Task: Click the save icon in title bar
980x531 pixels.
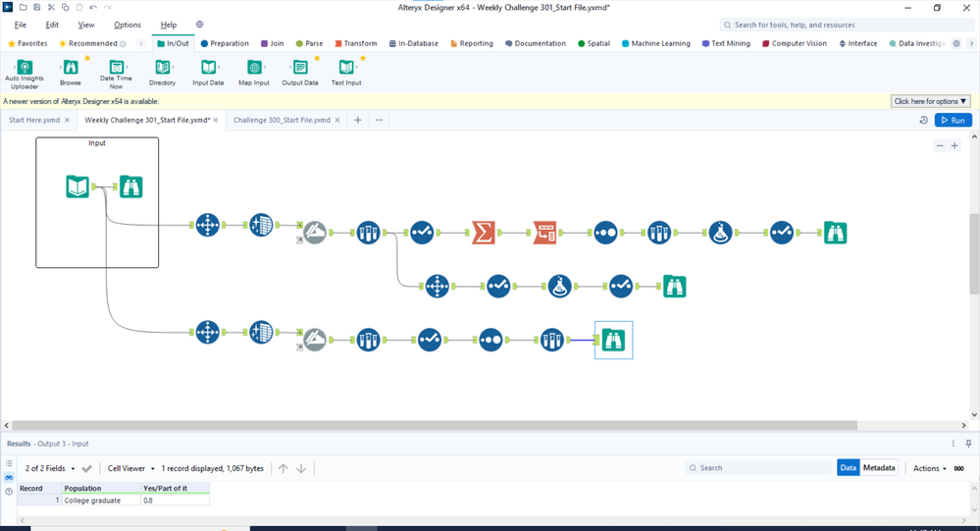Action: pos(37,8)
